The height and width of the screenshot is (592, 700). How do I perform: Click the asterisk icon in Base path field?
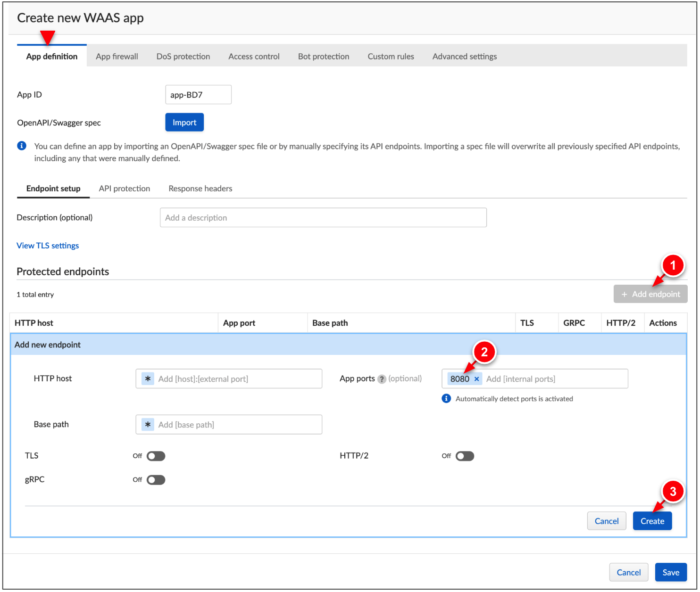(x=147, y=424)
